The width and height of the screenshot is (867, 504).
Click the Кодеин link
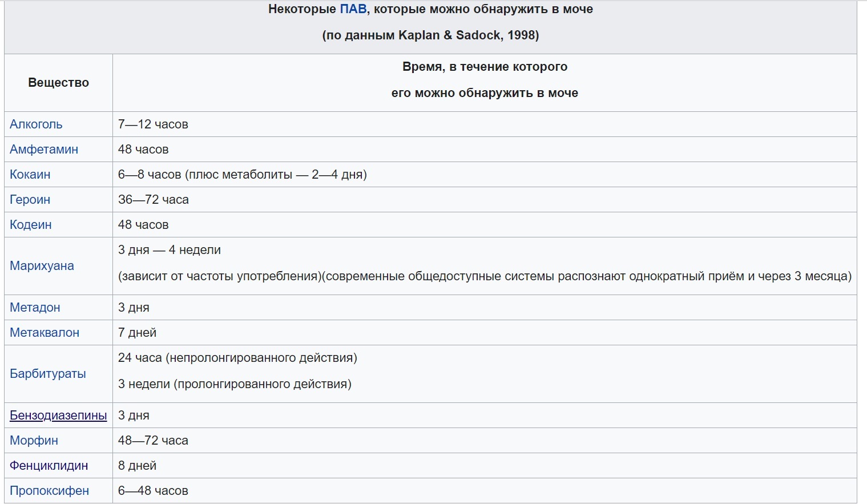31,225
